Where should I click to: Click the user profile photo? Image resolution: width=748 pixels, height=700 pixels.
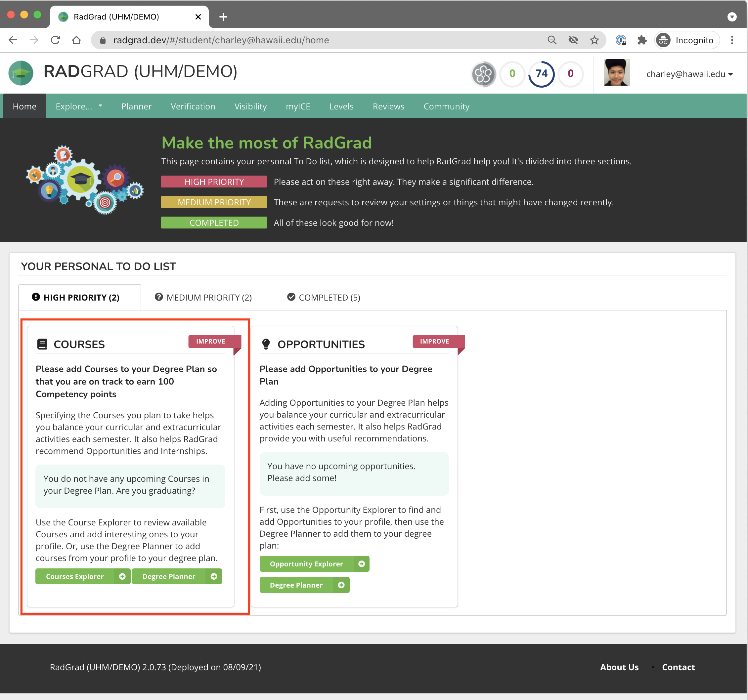(616, 73)
